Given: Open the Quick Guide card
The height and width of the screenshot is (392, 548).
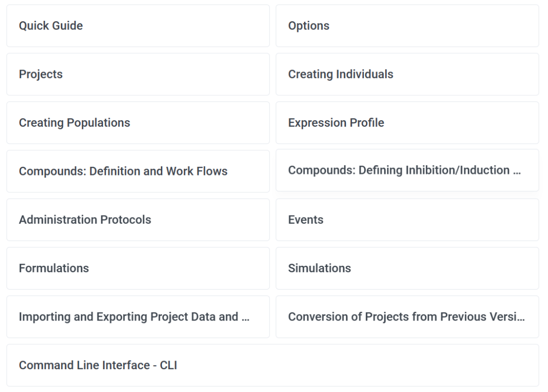Looking at the screenshot, I should (x=138, y=26).
